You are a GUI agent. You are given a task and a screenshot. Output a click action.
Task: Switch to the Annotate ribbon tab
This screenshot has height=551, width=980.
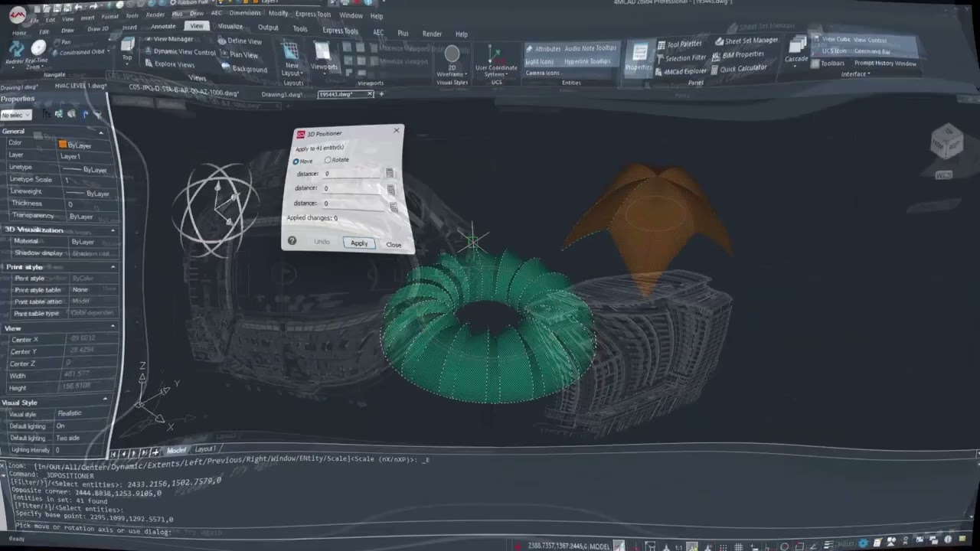coord(163,26)
